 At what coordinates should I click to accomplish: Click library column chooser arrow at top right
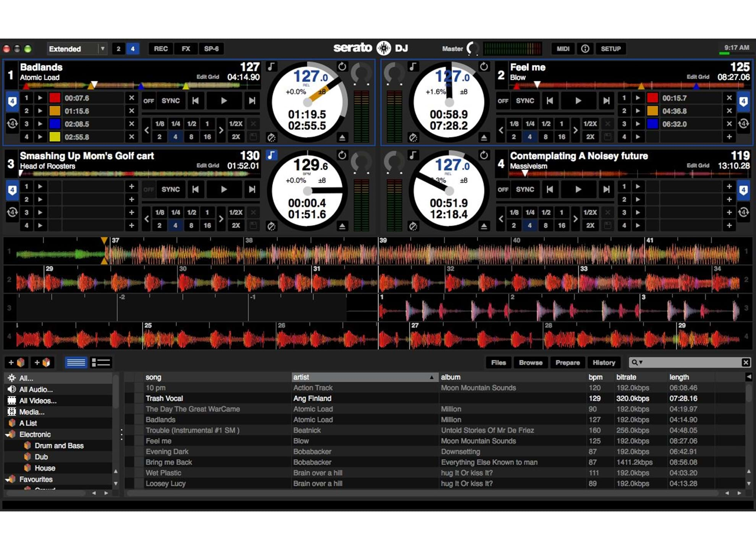coord(748,377)
